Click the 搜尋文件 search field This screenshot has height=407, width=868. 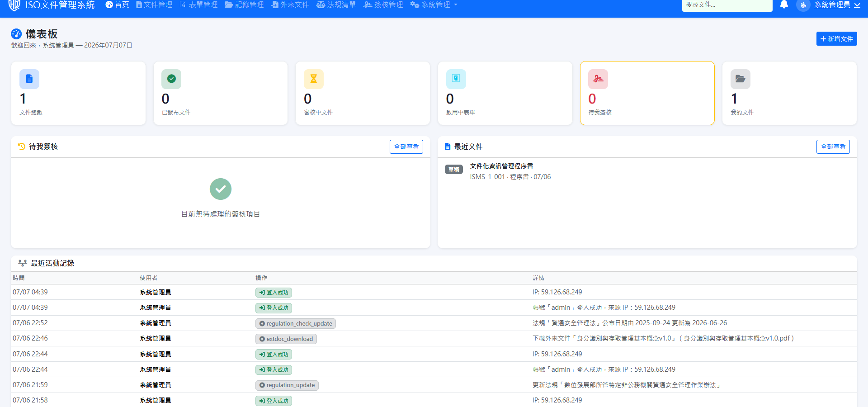(x=727, y=5)
